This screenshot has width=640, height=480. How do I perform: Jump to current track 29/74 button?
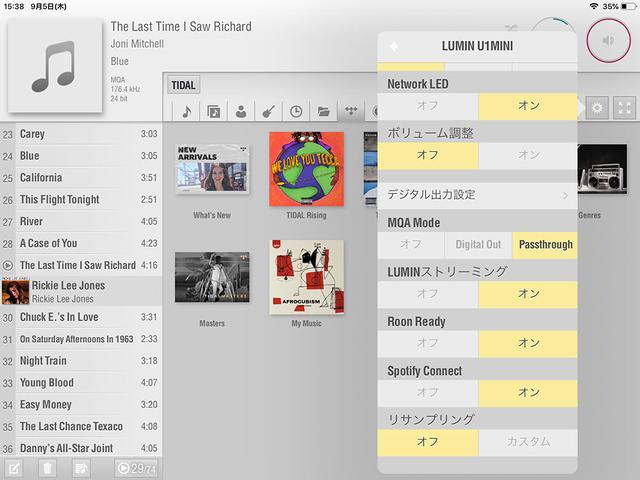click(136, 468)
